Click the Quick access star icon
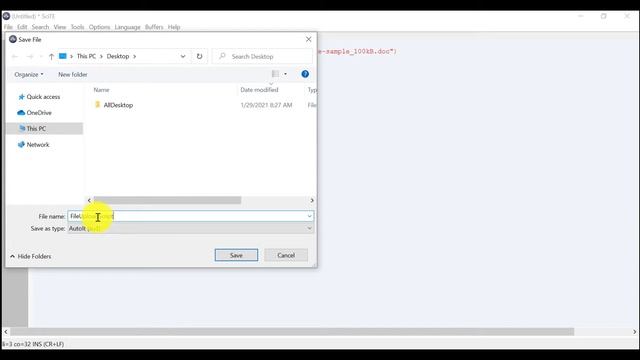640x360 pixels. pyautogui.click(x=21, y=97)
